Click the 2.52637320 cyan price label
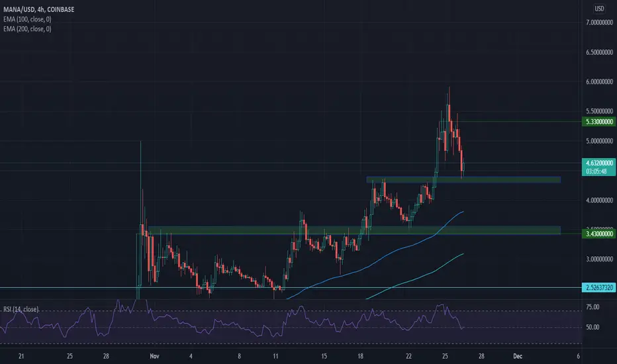This screenshot has width=617, height=364. [598, 288]
